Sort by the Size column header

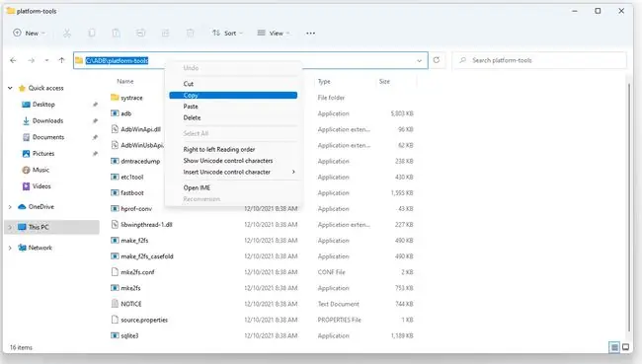(x=384, y=82)
